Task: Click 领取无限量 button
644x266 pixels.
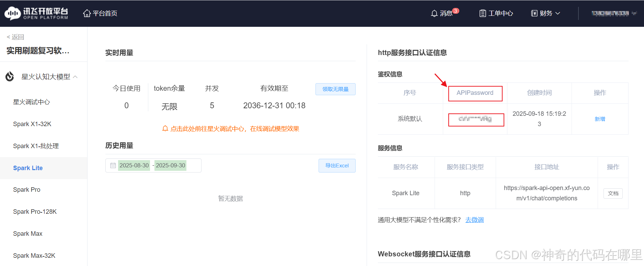Action: (x=335, y=89)
